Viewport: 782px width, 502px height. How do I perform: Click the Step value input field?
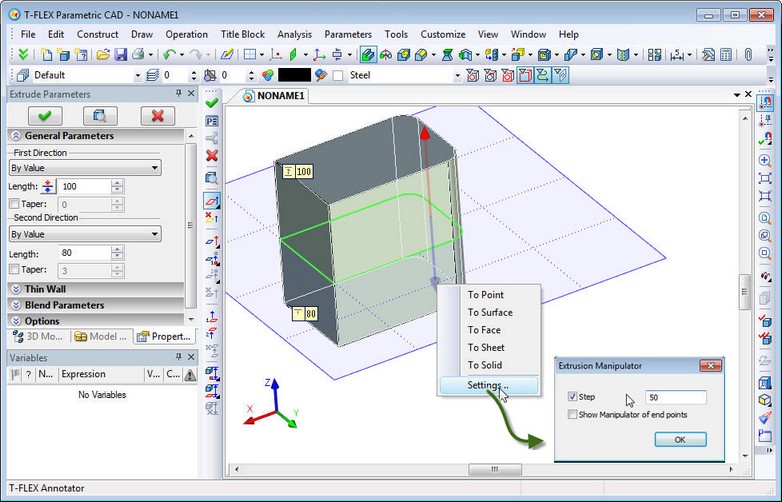coord(675,397)
